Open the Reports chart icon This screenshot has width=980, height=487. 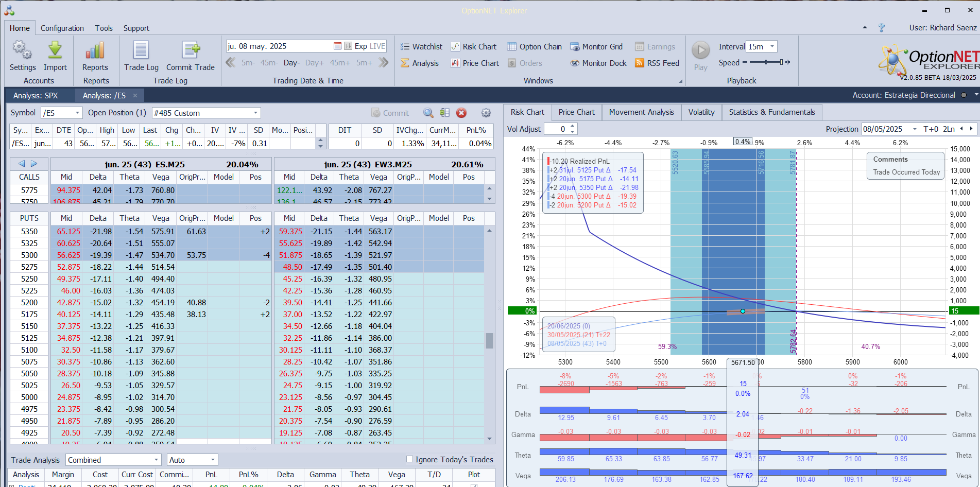click(95, 51)
